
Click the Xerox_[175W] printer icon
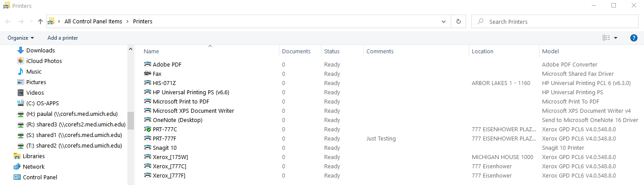click(147, 157)
